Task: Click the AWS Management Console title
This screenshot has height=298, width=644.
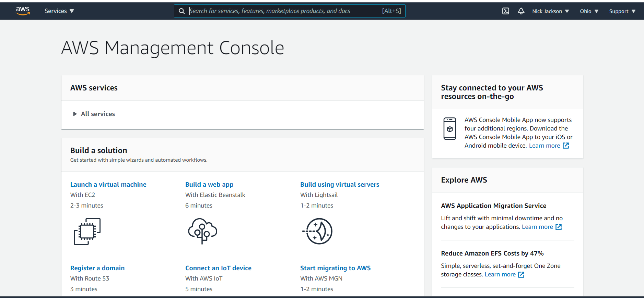Action: pos(173,48)
